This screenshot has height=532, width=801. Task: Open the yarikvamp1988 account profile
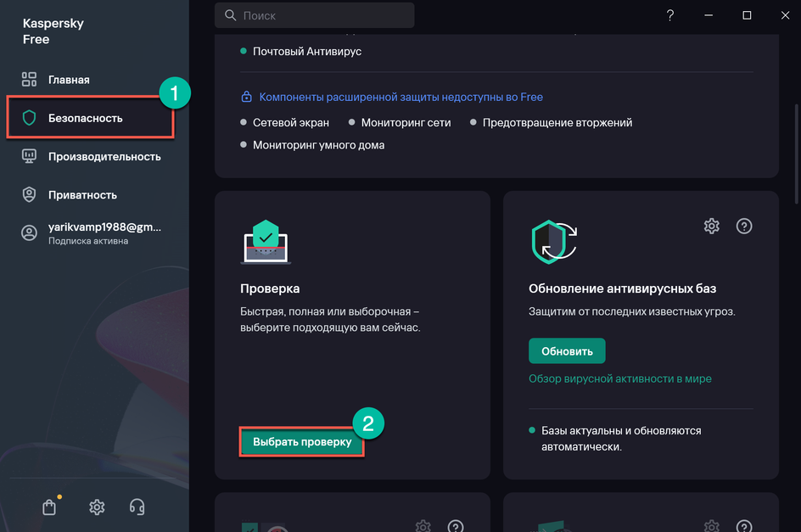91,233
